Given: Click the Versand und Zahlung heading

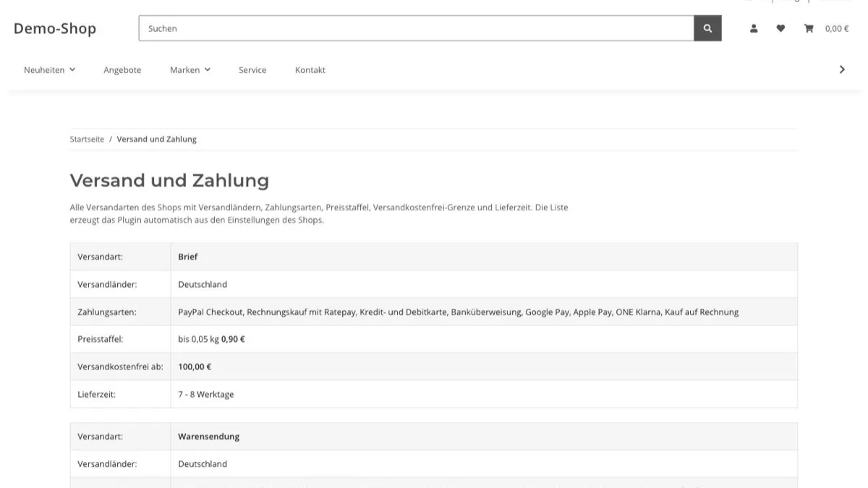Looking at the screenshot, I should pos(169,180).
